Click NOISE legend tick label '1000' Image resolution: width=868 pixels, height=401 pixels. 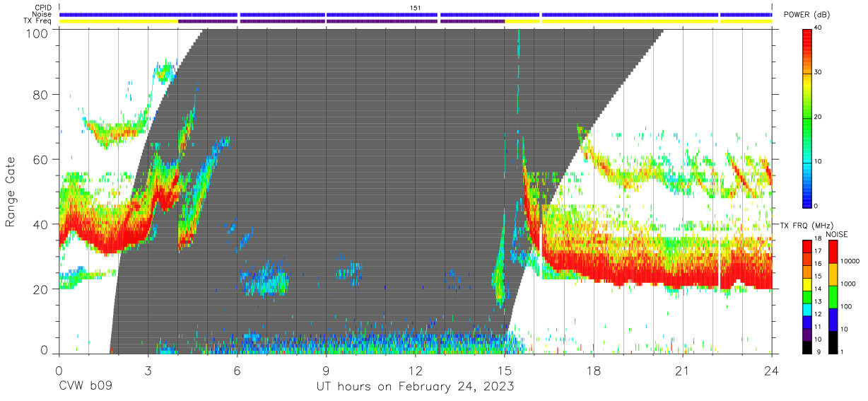click(x=849, y=284)
